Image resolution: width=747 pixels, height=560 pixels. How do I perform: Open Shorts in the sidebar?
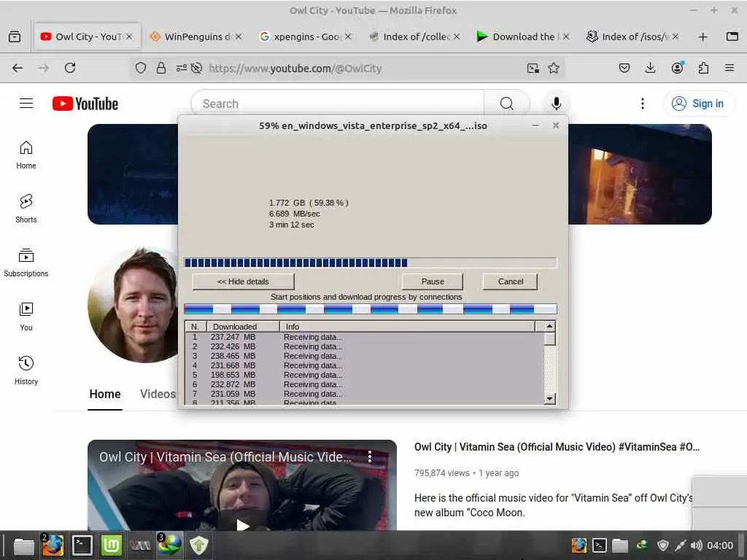point(26,209)
